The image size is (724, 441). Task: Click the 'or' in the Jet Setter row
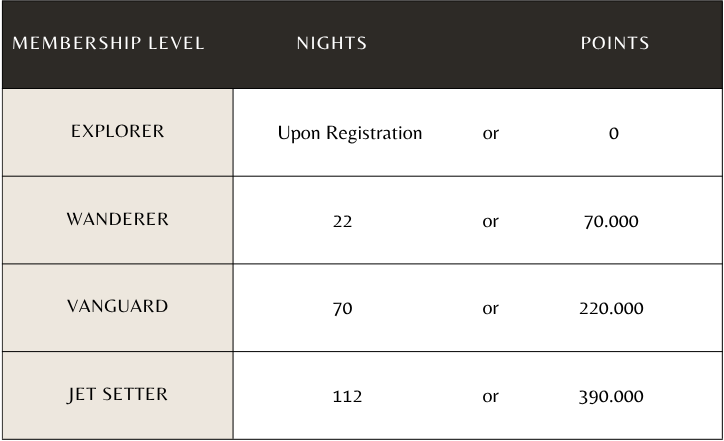coord(490,397)
